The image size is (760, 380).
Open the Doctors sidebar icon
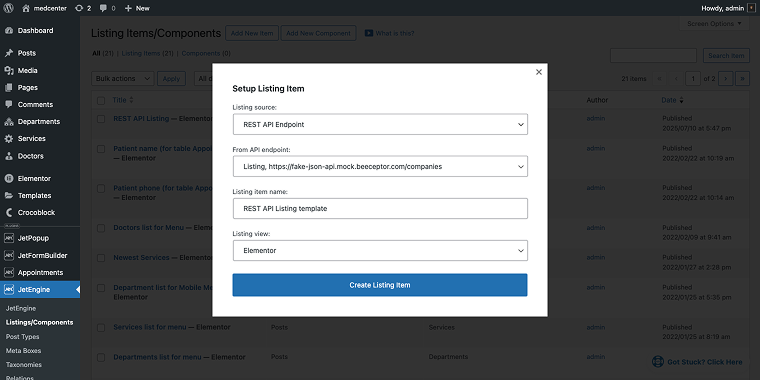[9, 156]
